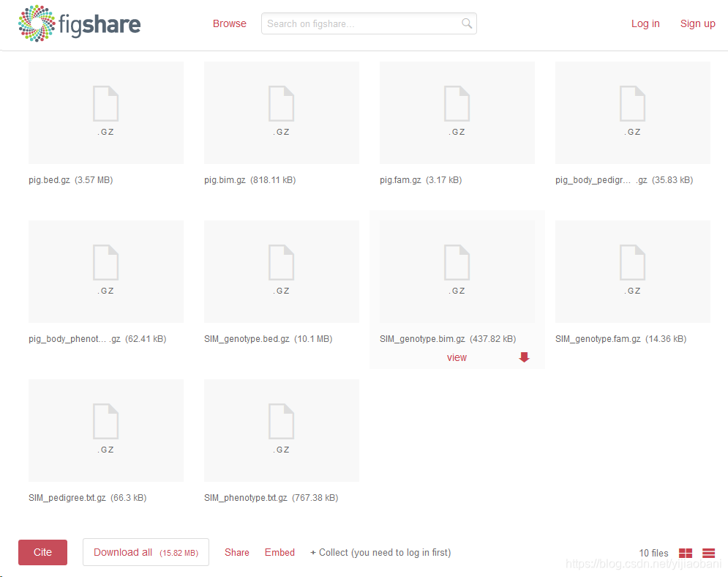This screenshot has width=728, height=577.
Task: Open SIM_phenotype.txt.gz file thumbnail
Action: tap(282, 431)
